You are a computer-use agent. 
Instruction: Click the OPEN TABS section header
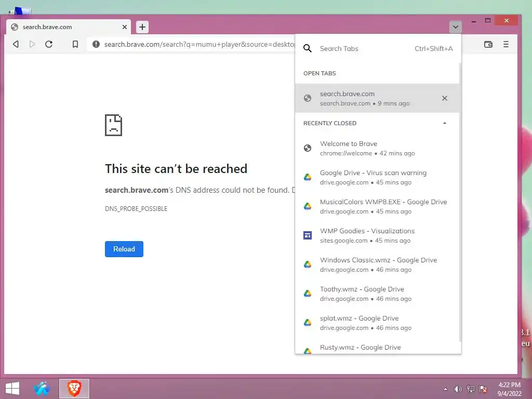click(320, 73)
